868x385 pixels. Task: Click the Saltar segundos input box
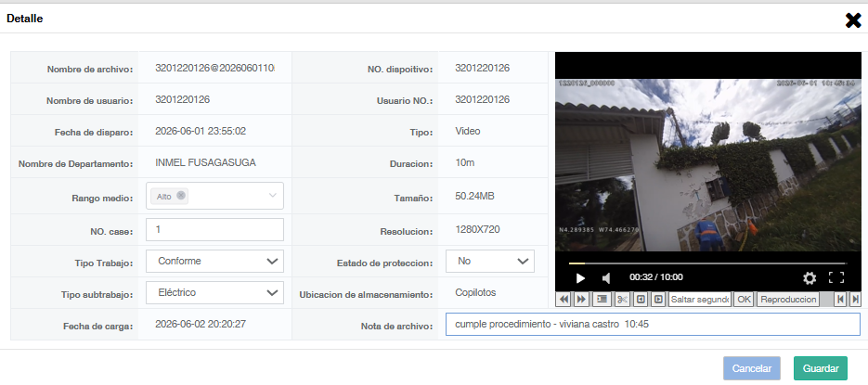click(x=700, y=300)
